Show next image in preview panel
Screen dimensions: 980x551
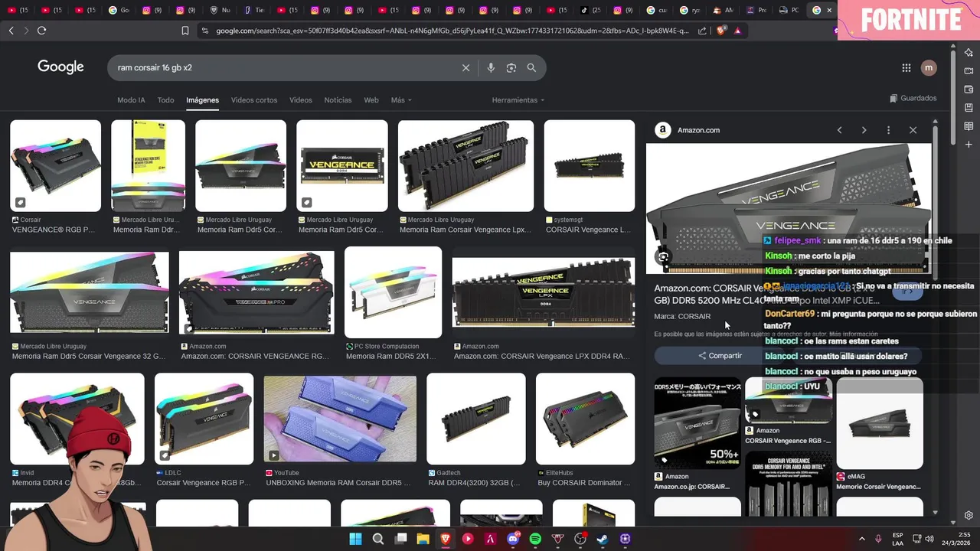tap(864, 130)
